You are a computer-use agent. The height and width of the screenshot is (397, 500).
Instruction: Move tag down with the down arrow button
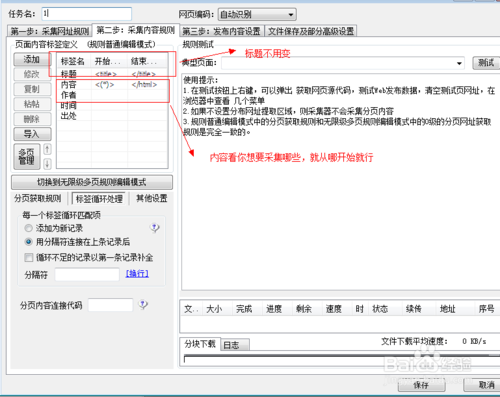tap(47, 163)
